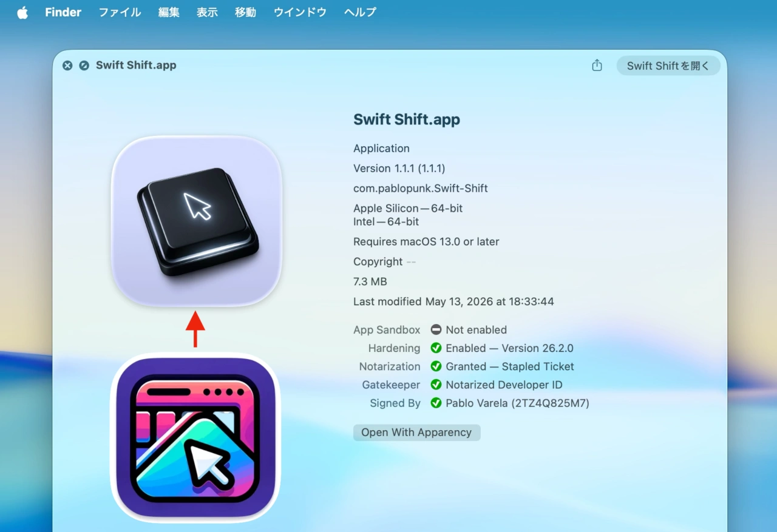The height and width of the screenshot is (532, 777).
Task: Open the ウインドウ menu
Action: [x=300, y=12]
